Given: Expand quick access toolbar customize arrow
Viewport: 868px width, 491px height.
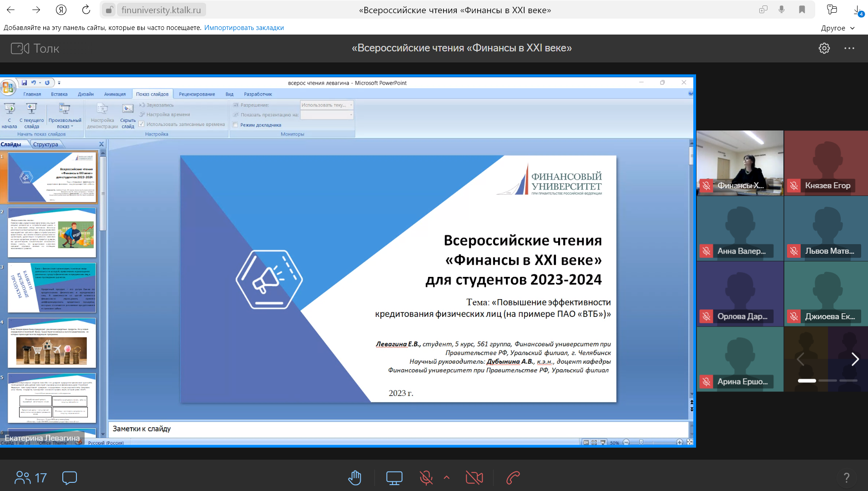Looking at the screenshot, I should [x=59, y=83].
